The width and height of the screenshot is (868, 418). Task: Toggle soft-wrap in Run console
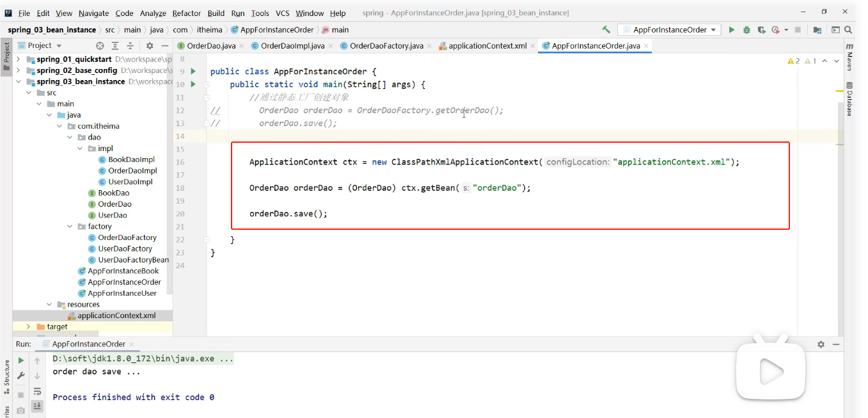pyautogui.click(x=37, y=392)
